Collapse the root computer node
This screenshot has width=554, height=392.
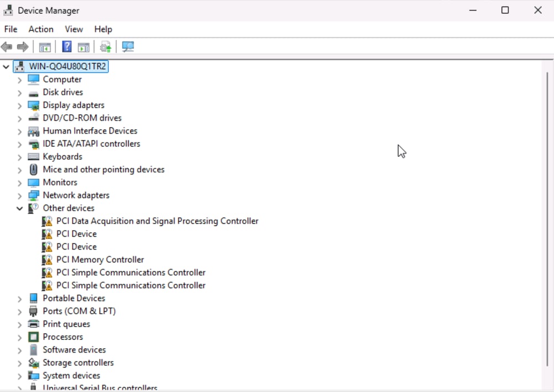(x=6, y=66)
